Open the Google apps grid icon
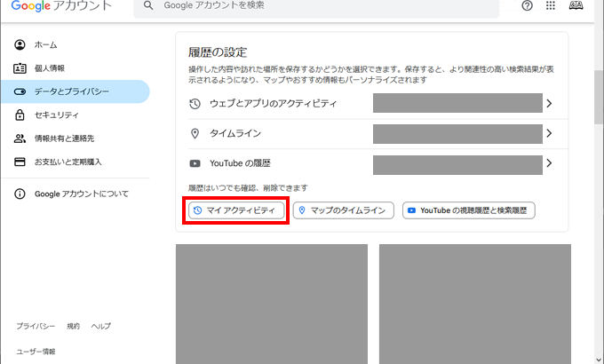604x364 pixels. point(551,5)
